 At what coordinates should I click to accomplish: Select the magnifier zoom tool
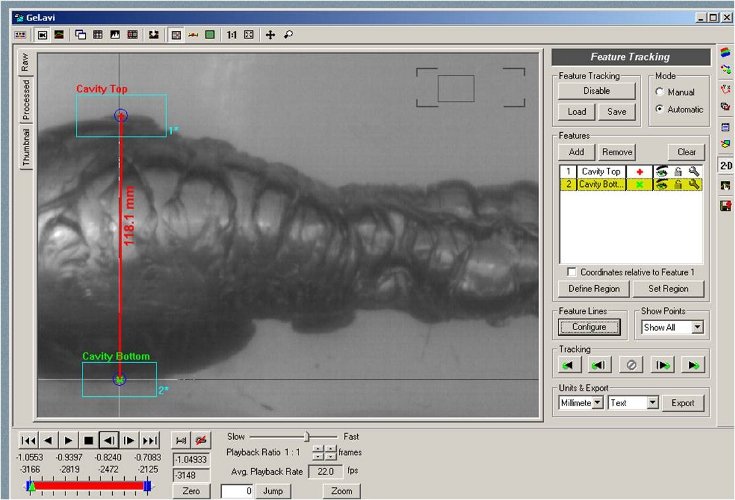288,35
